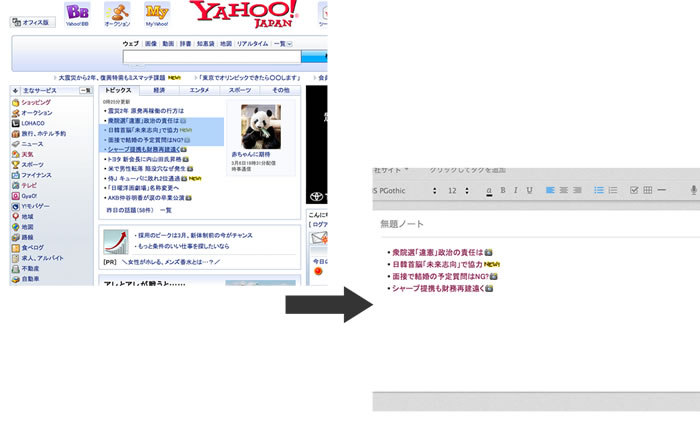Apply italic formatting in the note editor
The width and height of the screenshot is (700, 421).
pos(516,190)
